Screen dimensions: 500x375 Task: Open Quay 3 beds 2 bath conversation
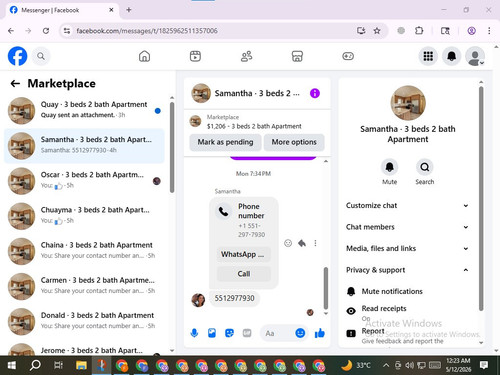pyautogui.click(x=84, y=111)
